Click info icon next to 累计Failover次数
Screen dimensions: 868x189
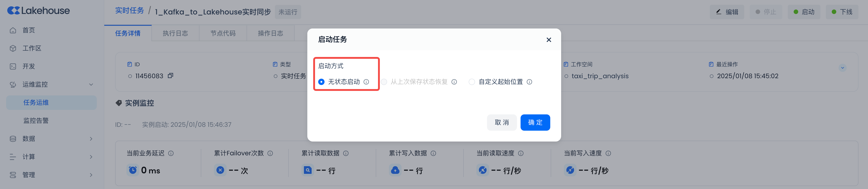click(x=270, y=153)
